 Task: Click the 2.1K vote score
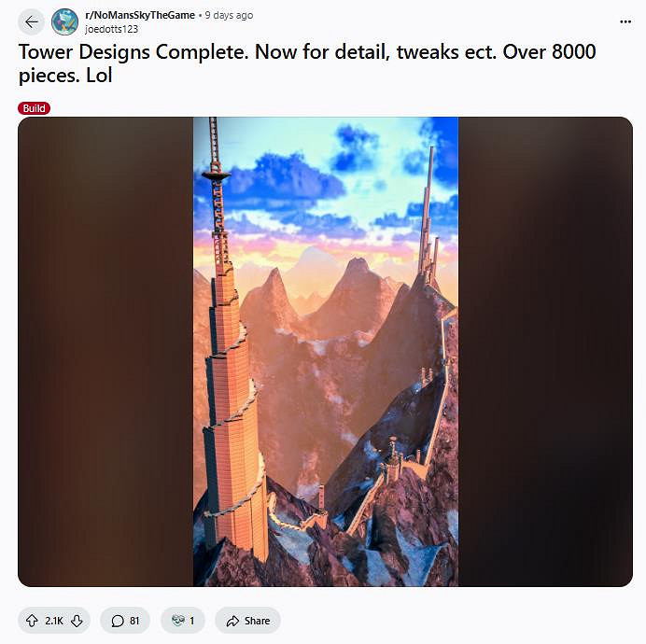(x=54, y=621)
